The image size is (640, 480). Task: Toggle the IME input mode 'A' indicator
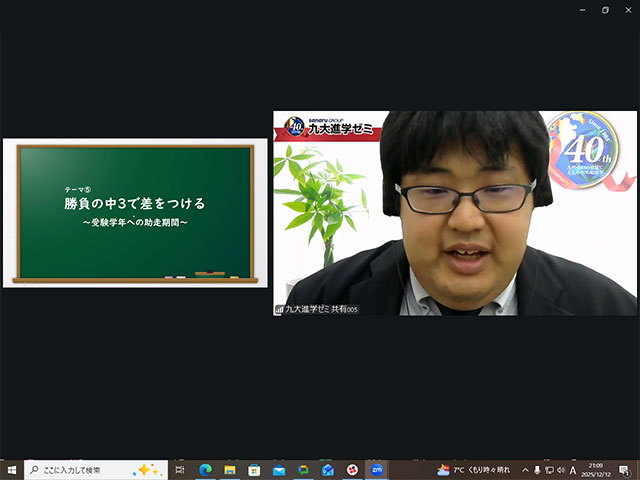(573, 470)
